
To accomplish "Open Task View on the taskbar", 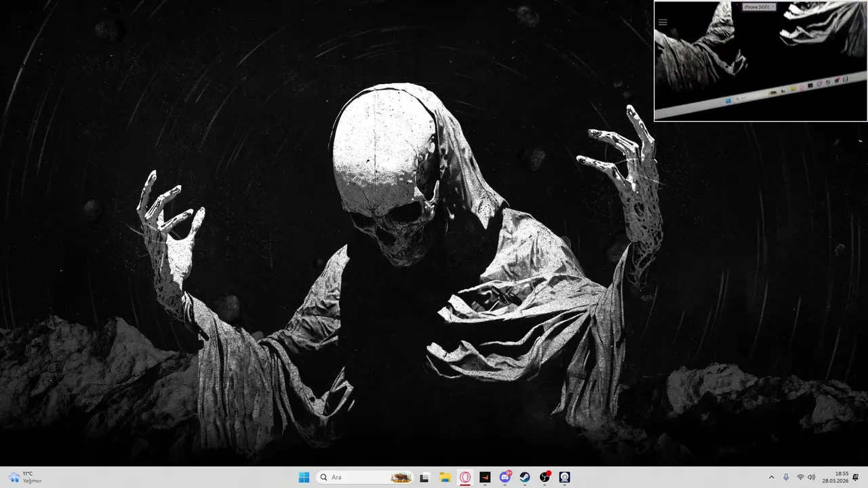I will click(x=425, y=477).
